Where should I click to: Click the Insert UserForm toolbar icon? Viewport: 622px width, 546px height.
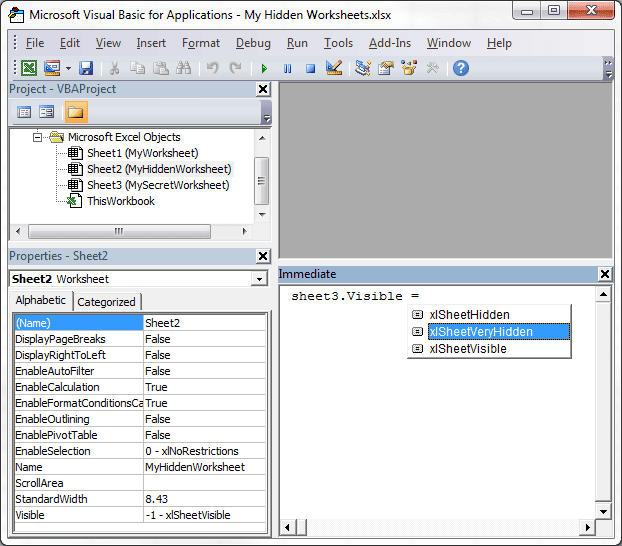pos(52,68)
